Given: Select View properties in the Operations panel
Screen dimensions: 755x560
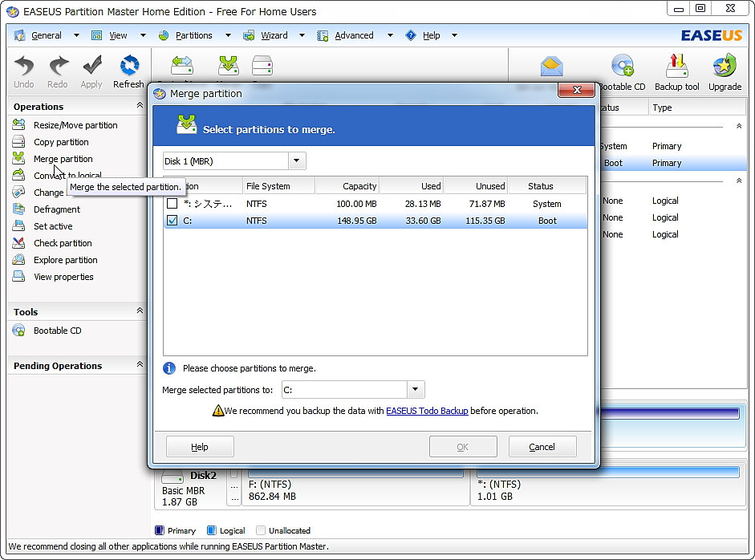Looking at the screenshot, I should (x=63, y=277).
